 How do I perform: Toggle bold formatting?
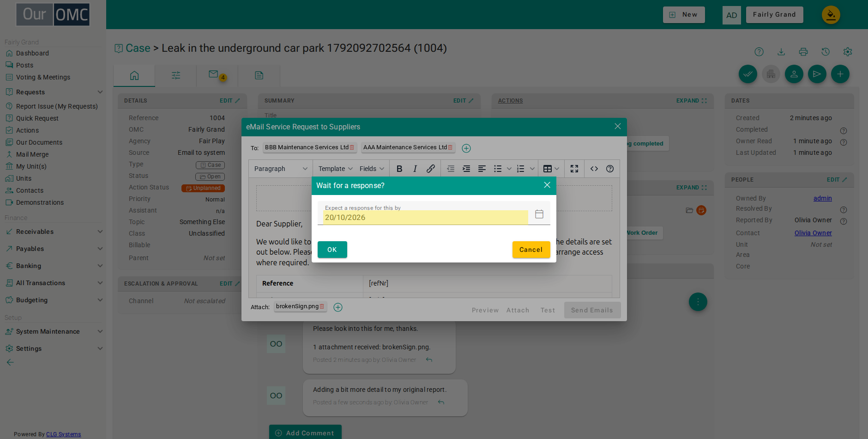[x=399, y=169]
